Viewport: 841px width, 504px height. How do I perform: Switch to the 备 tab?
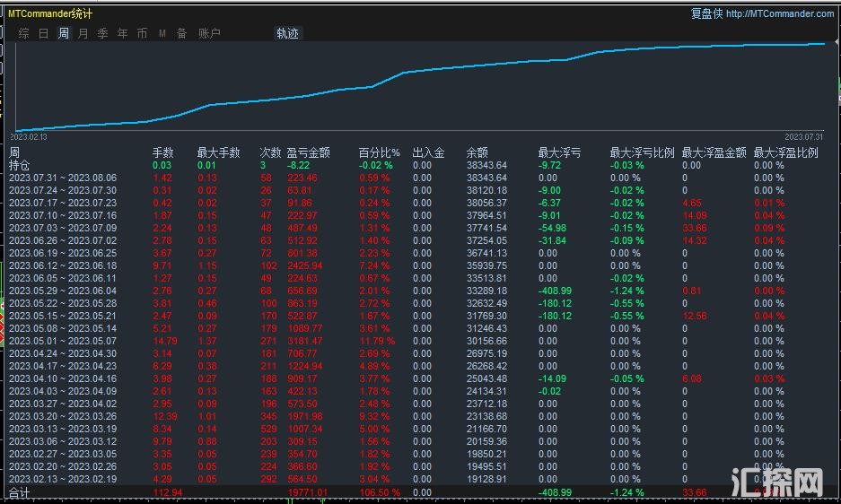tap(181, 33)
